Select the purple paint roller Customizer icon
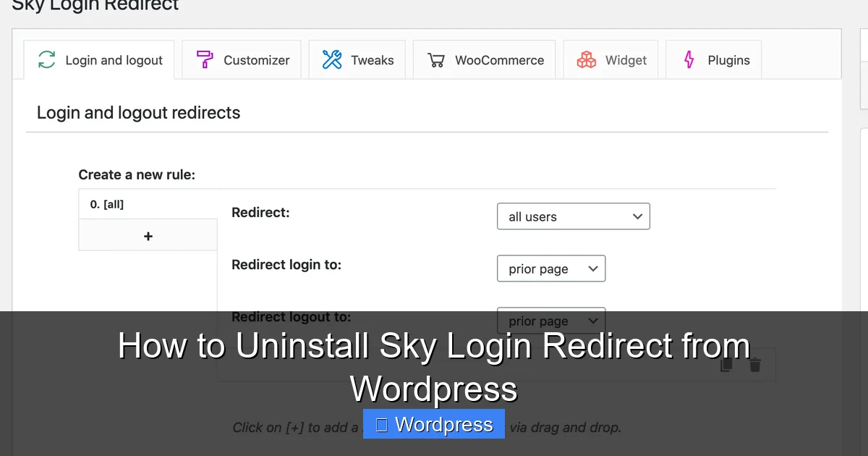868x456 pixels. pos(203,59)
